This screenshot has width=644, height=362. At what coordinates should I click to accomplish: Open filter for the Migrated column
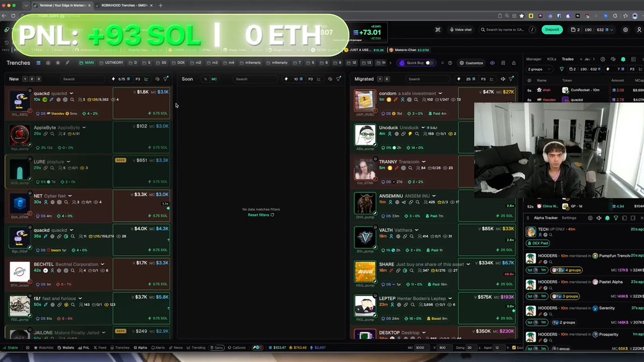512,79
